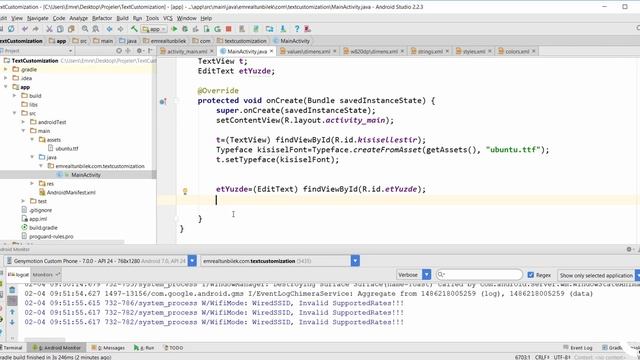The height and width of the screenshot is (360, 640).
Task: Close the MainActivity.java tab
Action: (271, 51)
